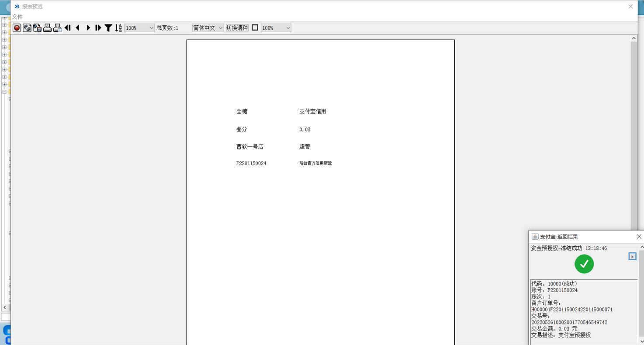Click the refresh report icon
The width and height of the screenshot is (644, 345).
point(27,28)
